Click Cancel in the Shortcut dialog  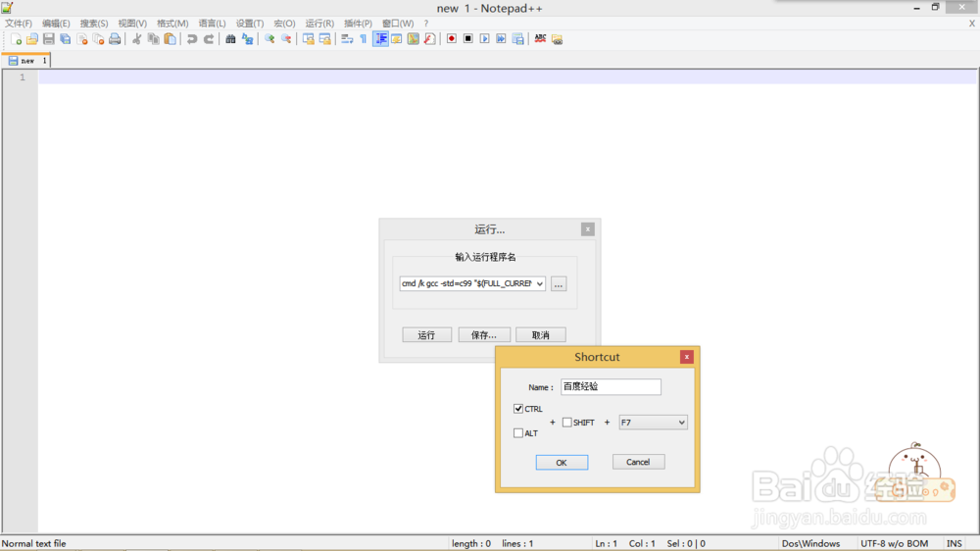[x=638, y=462]
